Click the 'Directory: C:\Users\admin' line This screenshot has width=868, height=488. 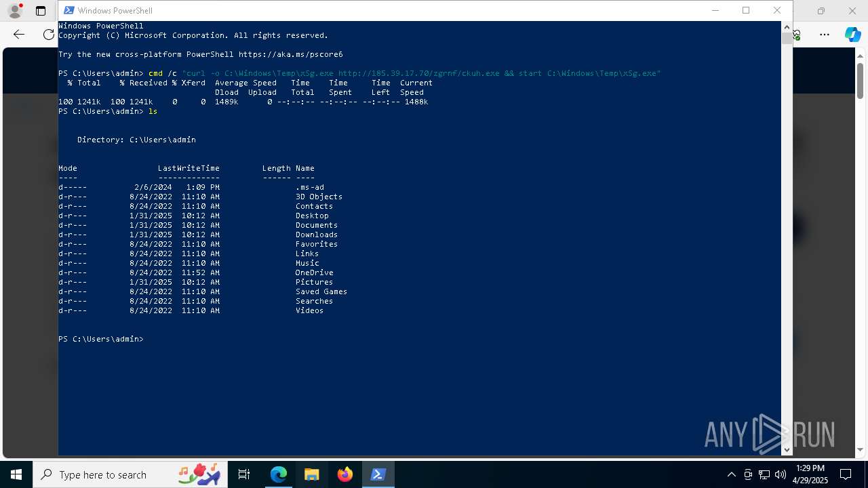tap(136, 140)
